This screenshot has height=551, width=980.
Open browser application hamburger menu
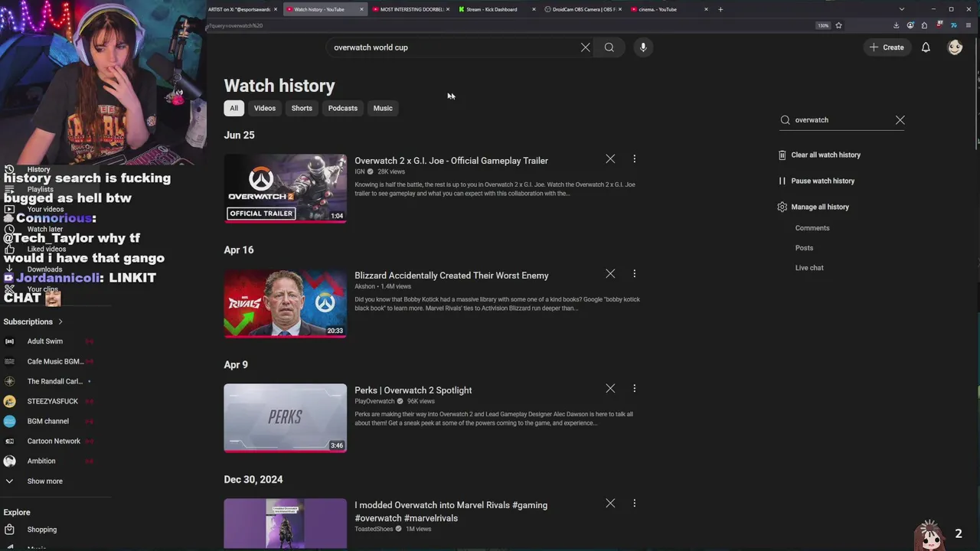pyautogui.click(x=969, y=25)
